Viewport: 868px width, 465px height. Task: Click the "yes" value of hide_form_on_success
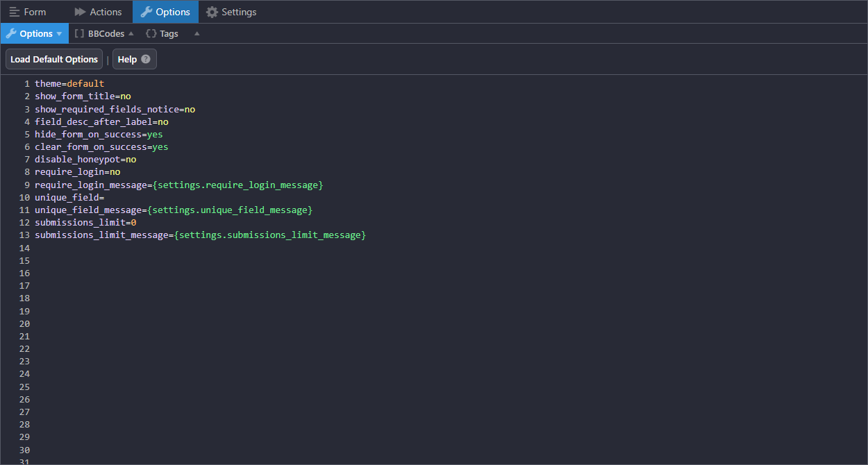(155, 135)
